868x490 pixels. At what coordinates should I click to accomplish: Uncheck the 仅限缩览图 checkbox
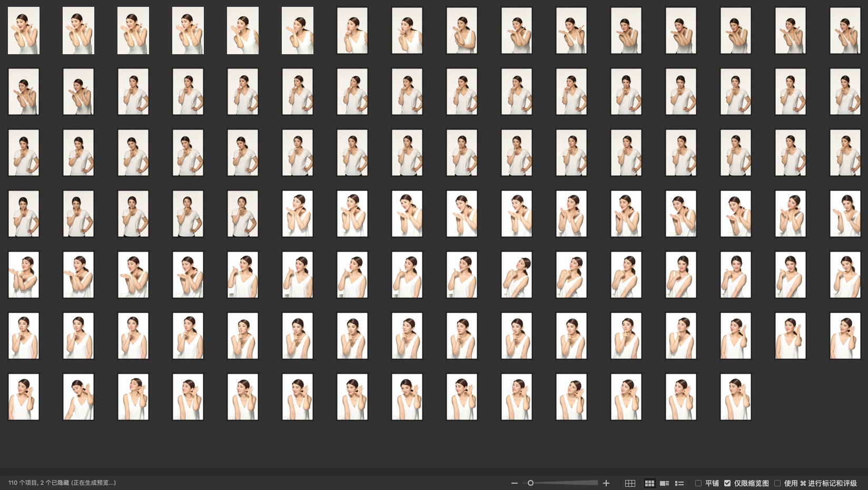[x=727, y=483]
